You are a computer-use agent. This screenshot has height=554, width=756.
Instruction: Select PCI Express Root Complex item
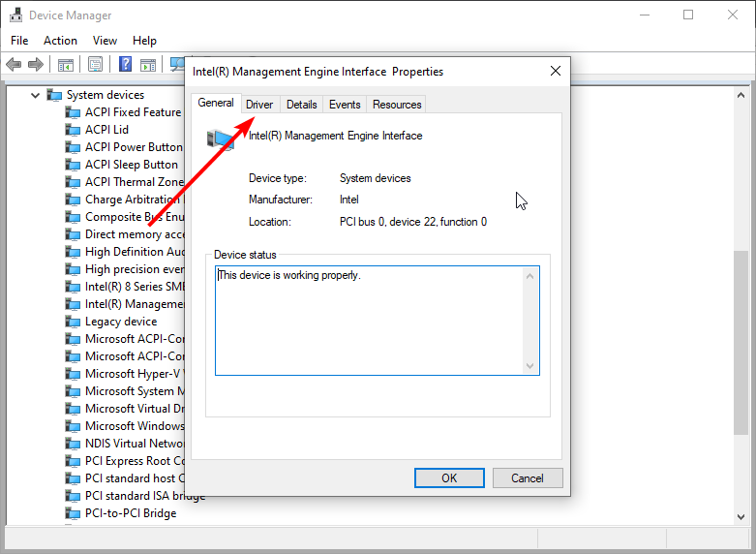[x=135, y=461]
